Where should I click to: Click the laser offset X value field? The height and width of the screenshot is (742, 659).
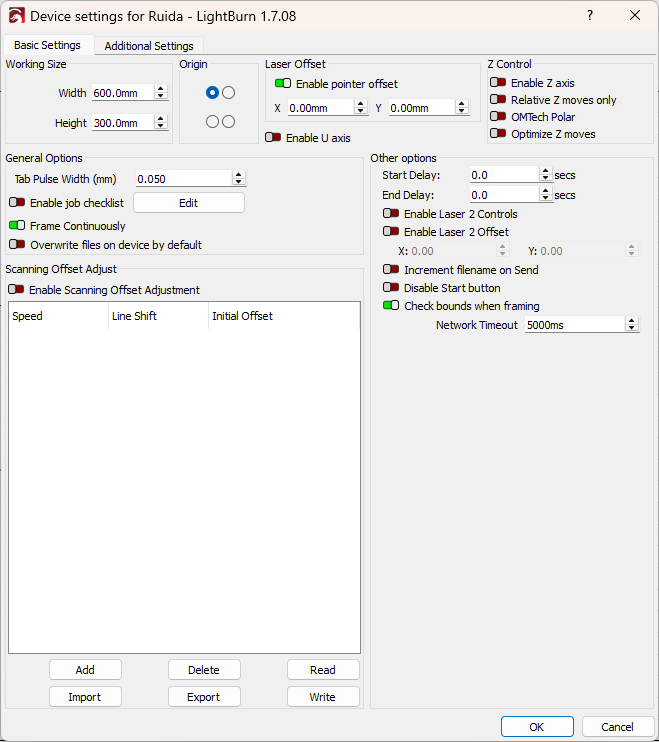coord(321,108)
